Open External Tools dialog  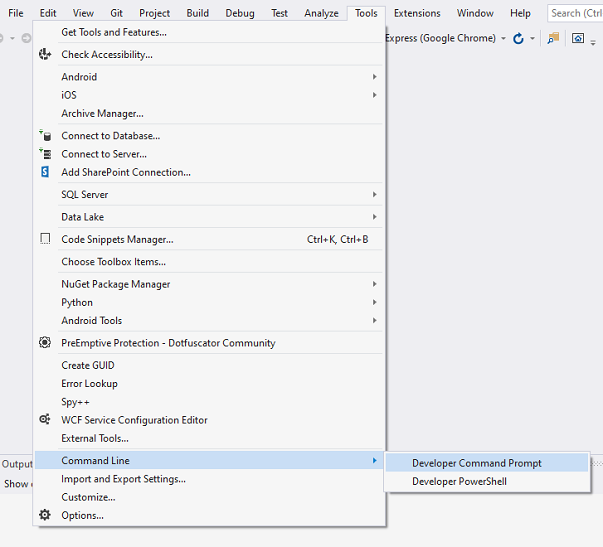coord(210,438)
